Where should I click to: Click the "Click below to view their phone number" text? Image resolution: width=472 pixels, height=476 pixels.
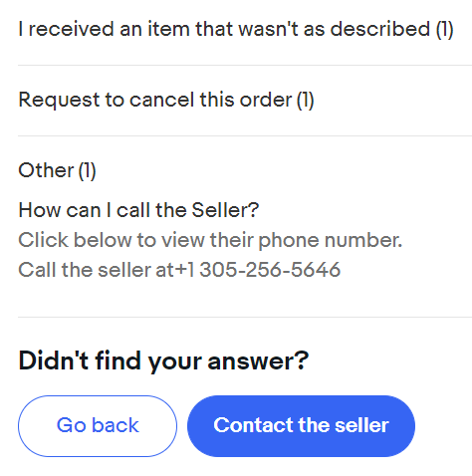point(210,240)
